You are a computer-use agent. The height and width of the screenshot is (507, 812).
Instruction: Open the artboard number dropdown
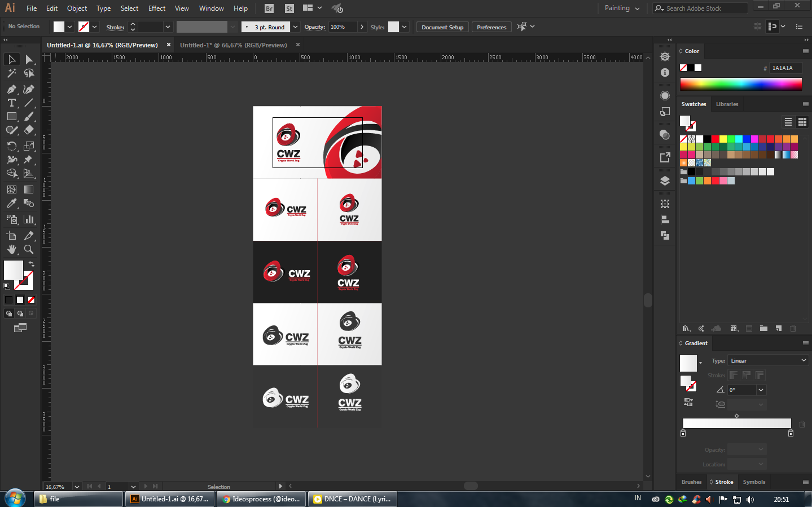133,487
